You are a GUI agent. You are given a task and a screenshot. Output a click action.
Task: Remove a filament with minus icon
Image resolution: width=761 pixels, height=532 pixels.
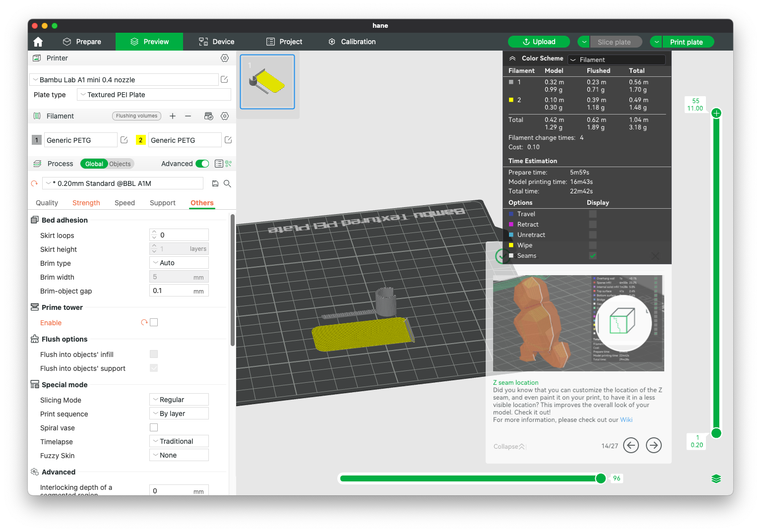coord(188,116)
